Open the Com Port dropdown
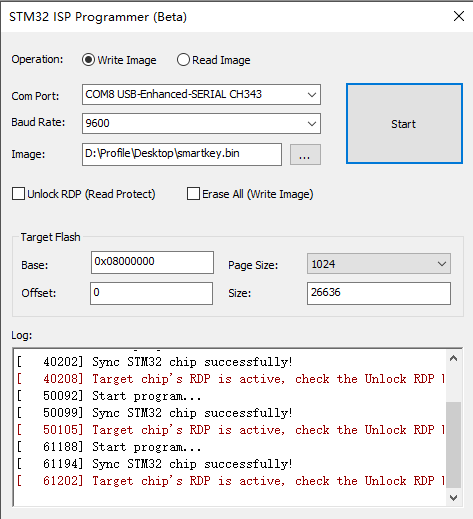 [x=201, y=95]
